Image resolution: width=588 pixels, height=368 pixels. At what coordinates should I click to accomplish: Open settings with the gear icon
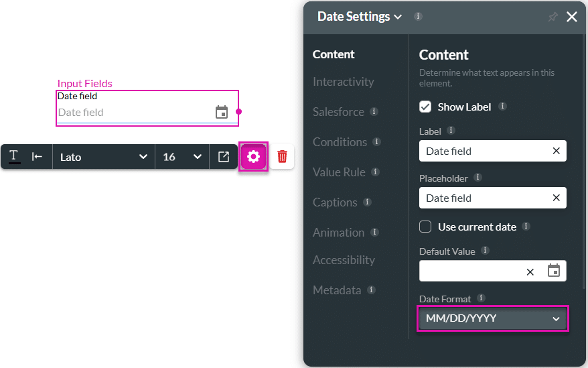pos(253,157)
